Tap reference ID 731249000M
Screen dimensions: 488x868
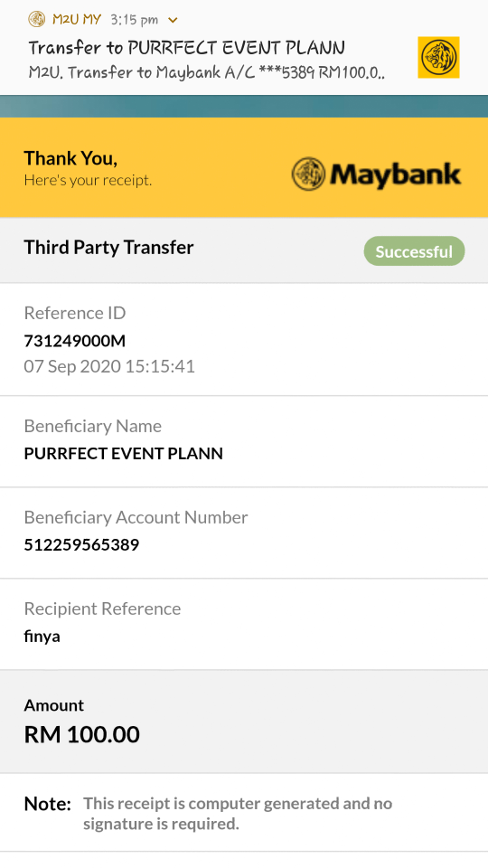click(75, 341)
